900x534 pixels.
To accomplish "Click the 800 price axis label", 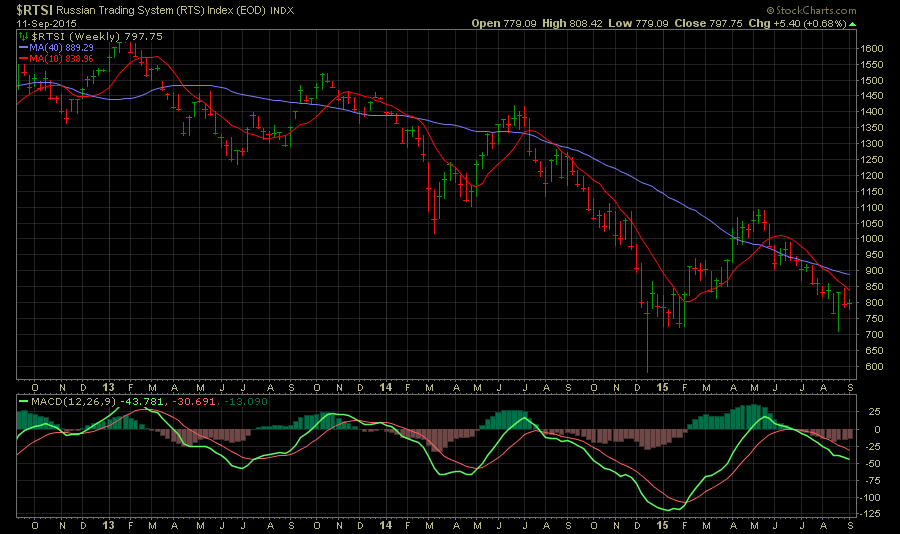I will (874, 303).
